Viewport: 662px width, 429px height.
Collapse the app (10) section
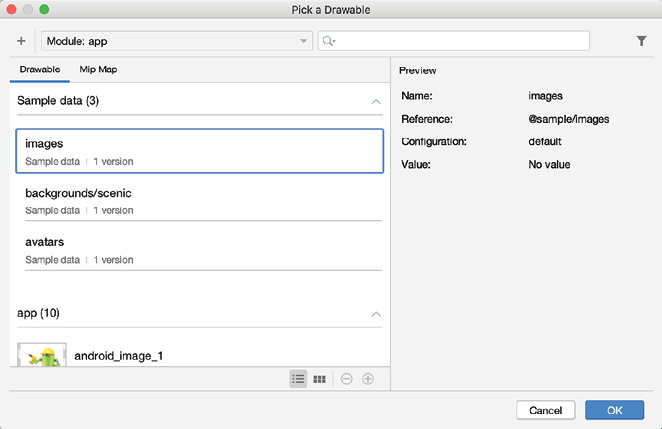click(375, 314)
